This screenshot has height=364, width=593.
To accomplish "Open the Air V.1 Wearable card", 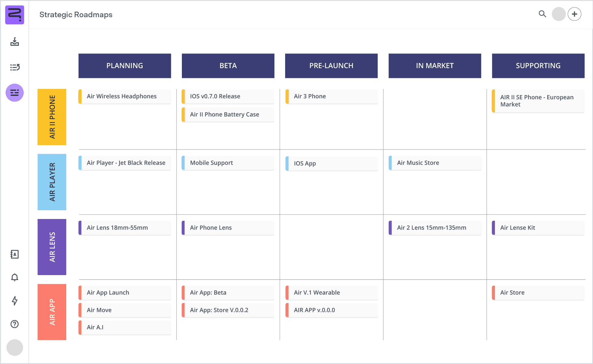I will click(x=331, y=293).
